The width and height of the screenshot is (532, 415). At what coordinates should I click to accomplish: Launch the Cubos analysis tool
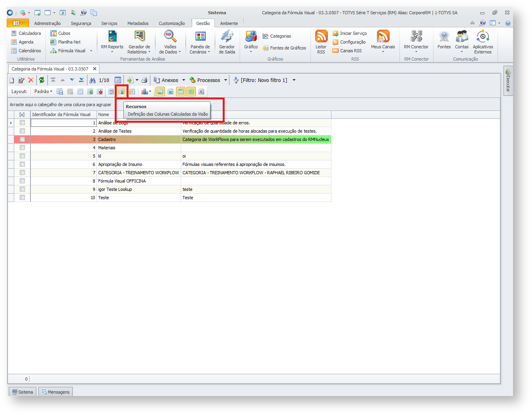coord(61,33)
